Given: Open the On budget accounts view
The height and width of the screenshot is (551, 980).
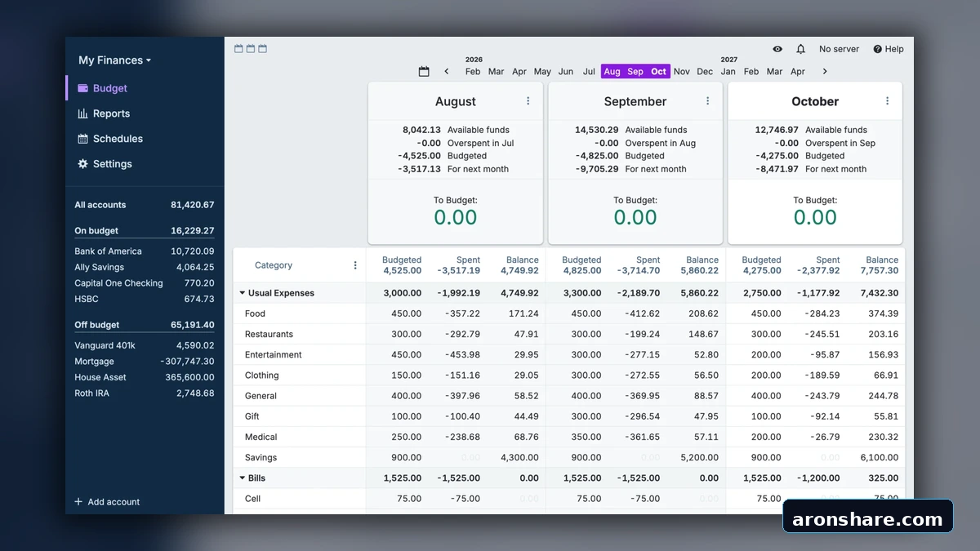Looking at the screenshot, I should coord(145,231).
